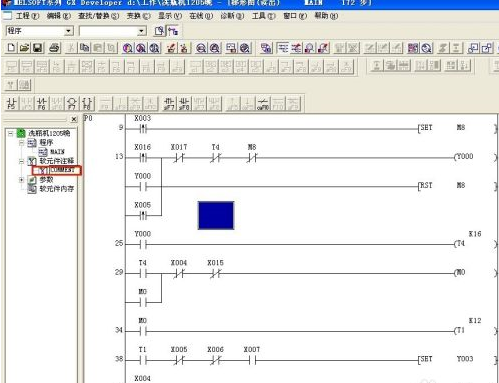The width and height of the screenshot is (499, 383).
Task: Click the second overlapping windows icon at toolbar end
Action: click(x=487, y=48)
